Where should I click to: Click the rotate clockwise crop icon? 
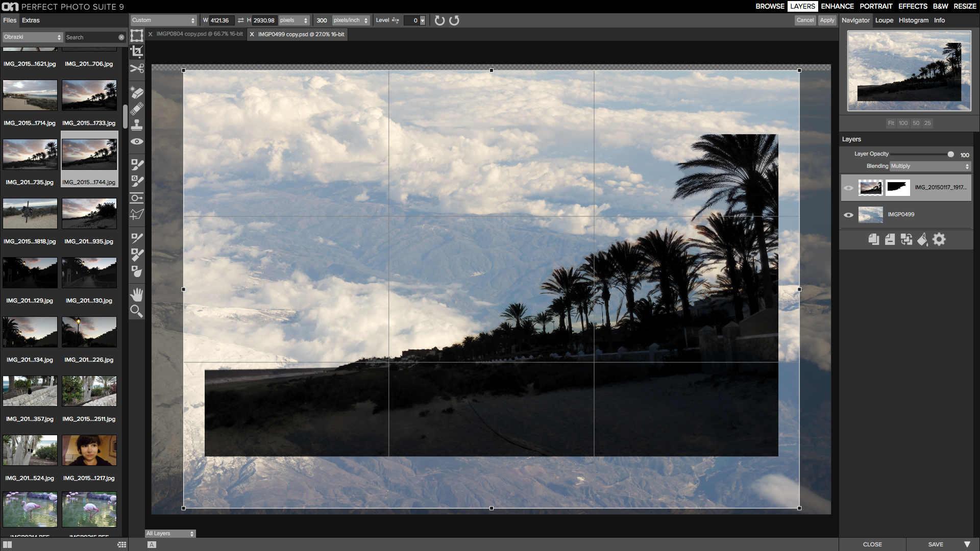tap(439, 20)
